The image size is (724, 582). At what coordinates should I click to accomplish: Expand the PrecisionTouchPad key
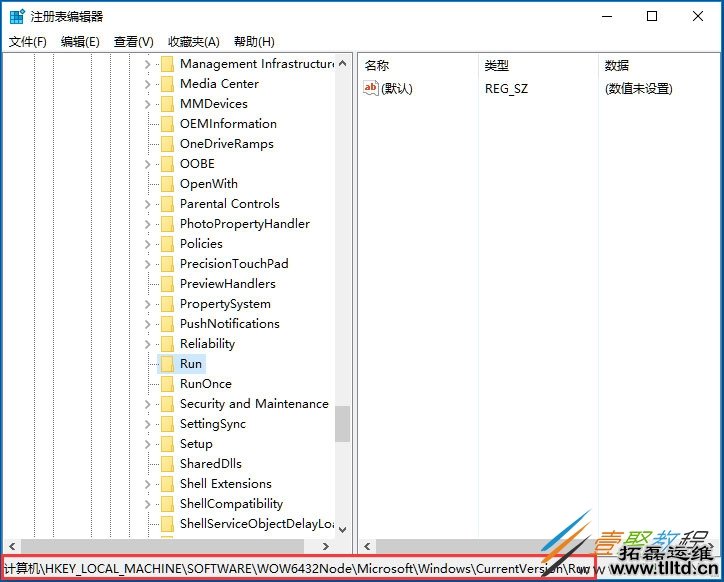[147, 264]
